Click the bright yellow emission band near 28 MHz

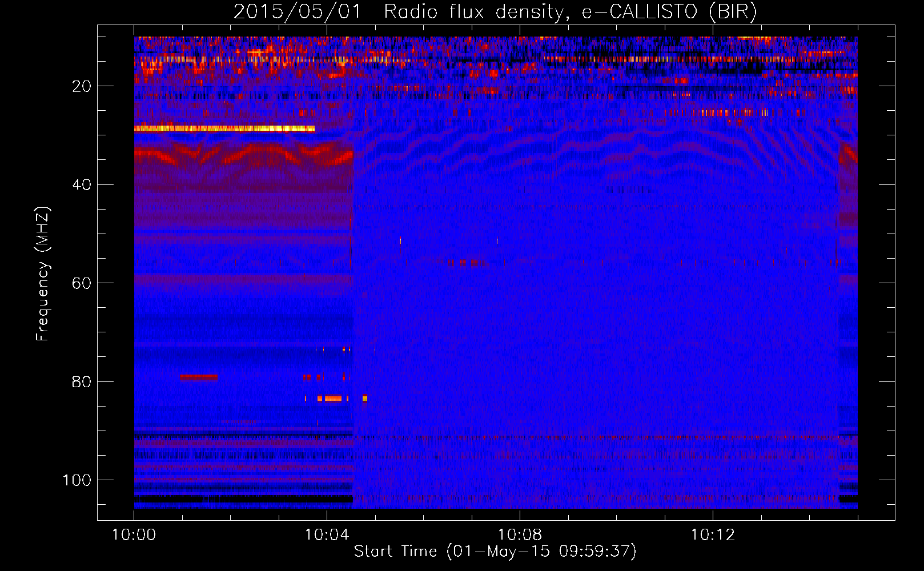point(224,128)
